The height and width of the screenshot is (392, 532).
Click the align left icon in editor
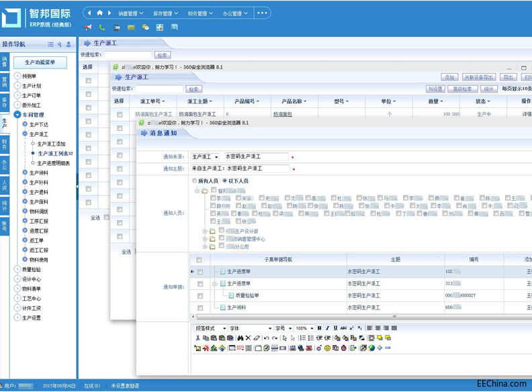[x=370, y=328]
